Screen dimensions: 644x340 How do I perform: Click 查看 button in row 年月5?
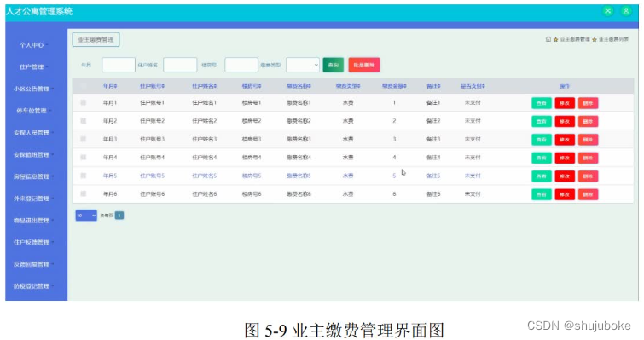(542, 176)
